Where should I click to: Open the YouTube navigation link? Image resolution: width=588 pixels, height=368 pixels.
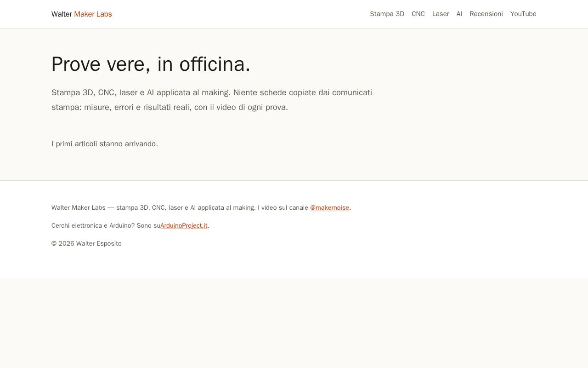[x=523, y=14]
